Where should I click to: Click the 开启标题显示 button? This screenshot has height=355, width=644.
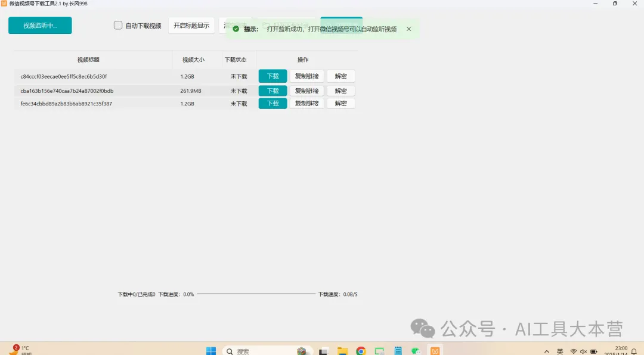(x=191, y=26)
